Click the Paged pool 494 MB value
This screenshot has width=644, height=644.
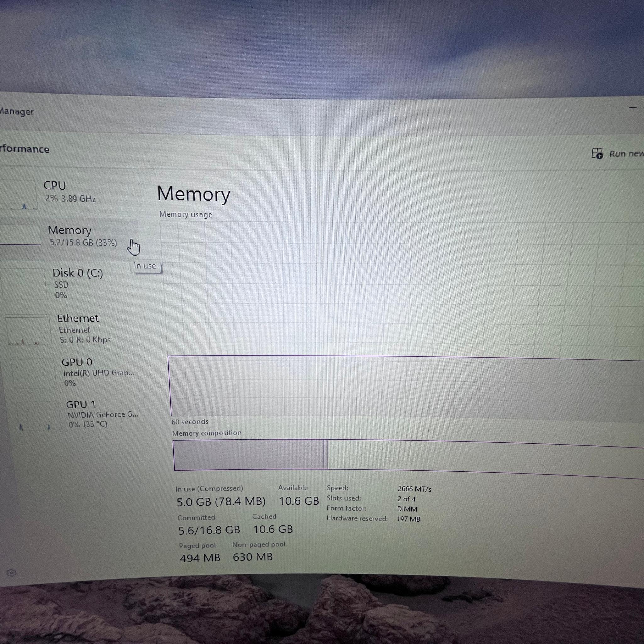(200, 558)
